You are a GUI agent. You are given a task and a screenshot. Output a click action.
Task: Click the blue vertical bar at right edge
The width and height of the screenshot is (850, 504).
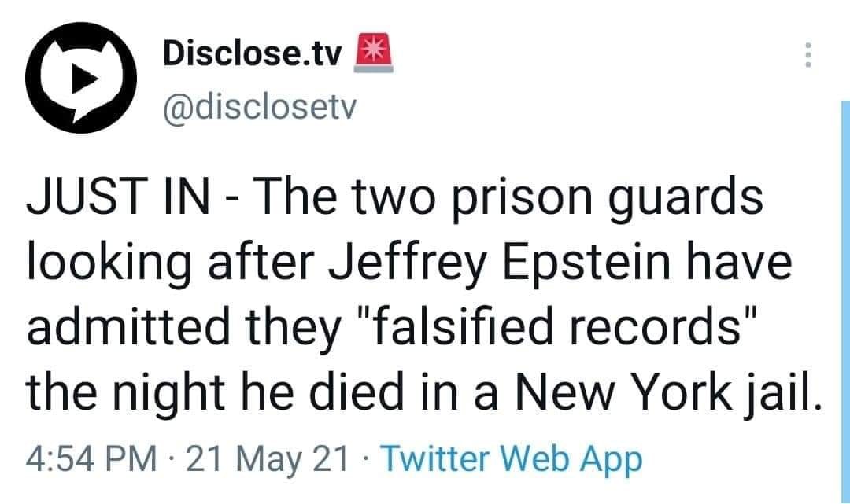click(844, 299)
